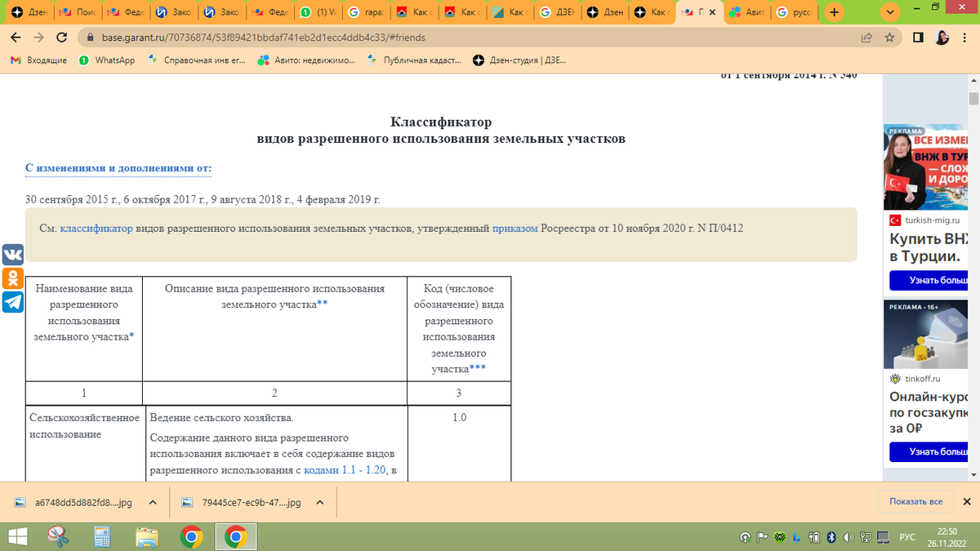This screenshot has width=980, height=551.
Task: Click the site security lock icon
Action: coord(91,37)
